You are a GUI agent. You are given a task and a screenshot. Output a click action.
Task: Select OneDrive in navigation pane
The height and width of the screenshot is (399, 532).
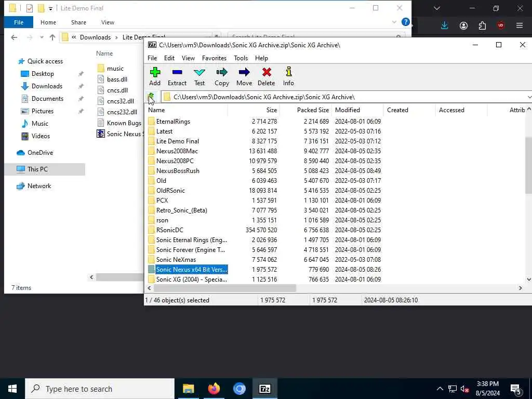pyautogui.click(x=40, y=153)
